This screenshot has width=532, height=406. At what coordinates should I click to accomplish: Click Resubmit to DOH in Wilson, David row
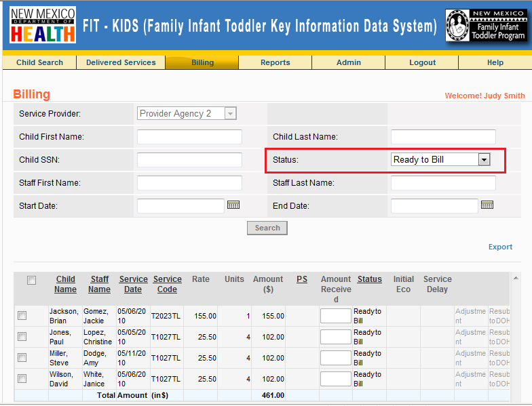click(x=499, y=379)
